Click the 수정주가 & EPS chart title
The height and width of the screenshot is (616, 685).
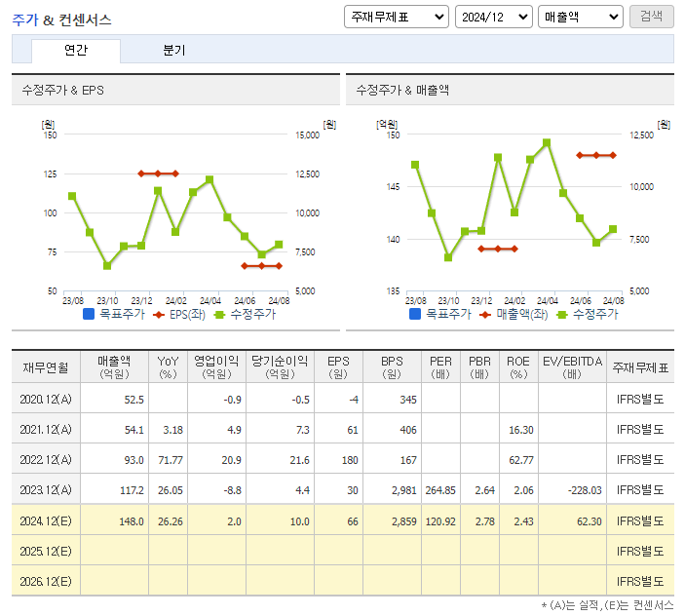coord(63,90)
